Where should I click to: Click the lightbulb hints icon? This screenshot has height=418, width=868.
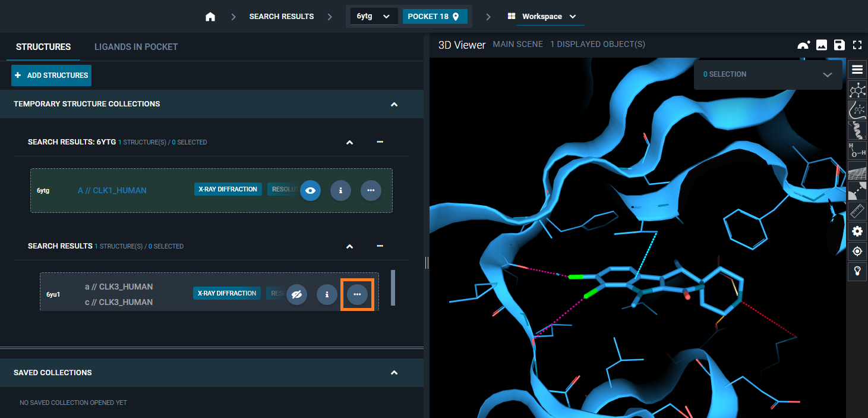pos(857,272)
